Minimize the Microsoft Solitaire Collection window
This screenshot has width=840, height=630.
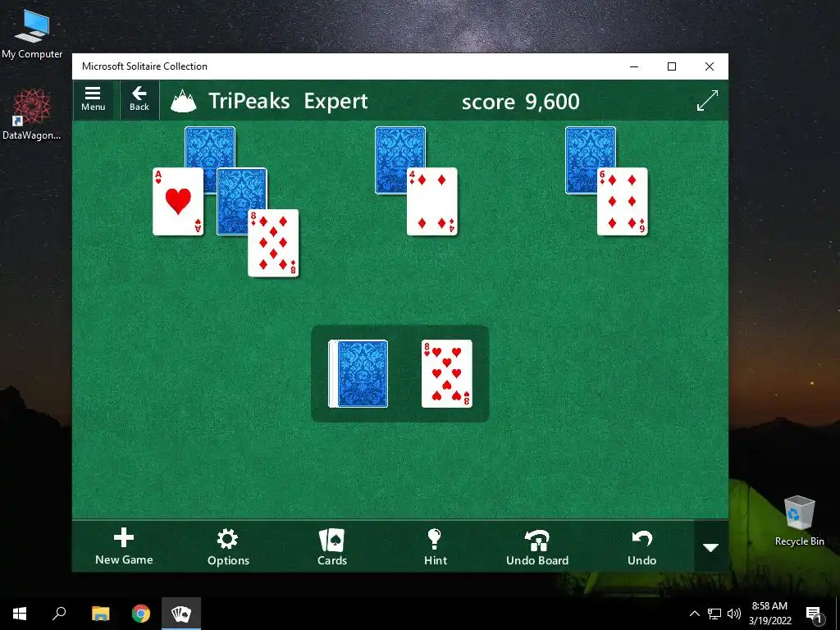coord(634,66)
